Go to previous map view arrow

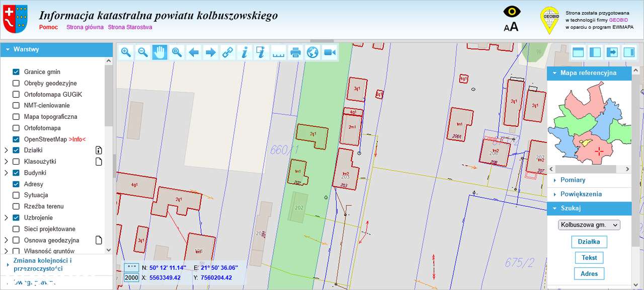pos(194,52)
